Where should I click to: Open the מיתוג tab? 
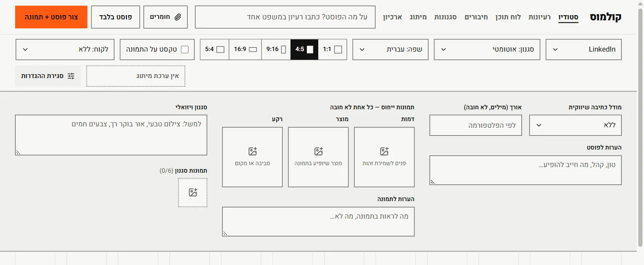pyautogui.click(x=418, y=17)
